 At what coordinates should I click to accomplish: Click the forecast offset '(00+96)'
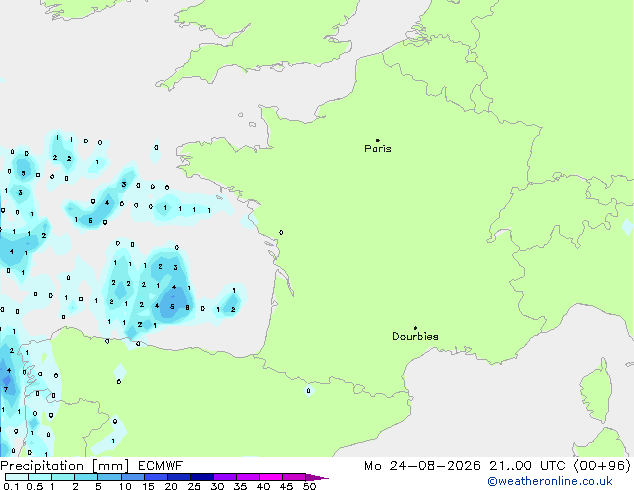point(602,466)
